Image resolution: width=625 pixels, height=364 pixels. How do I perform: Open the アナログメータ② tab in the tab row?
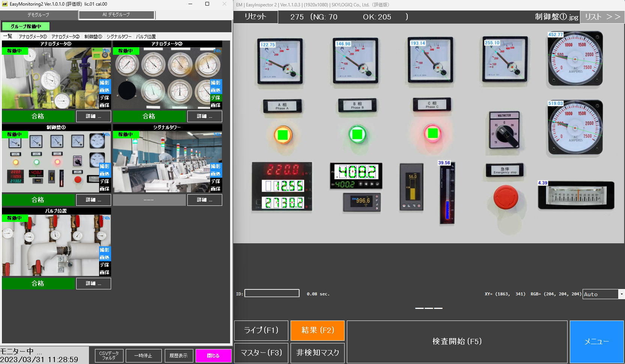[x=66, y=36]
